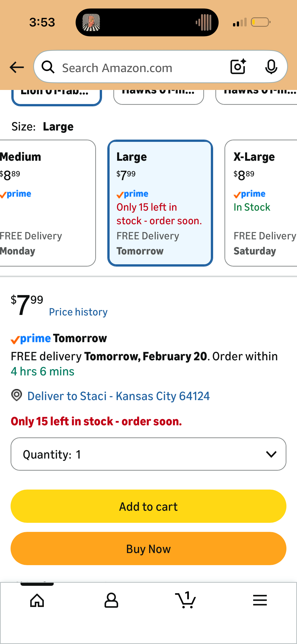The image size is (297, 644).
Task: Open the Quantity dropdown
Action: tap(148, 454)
